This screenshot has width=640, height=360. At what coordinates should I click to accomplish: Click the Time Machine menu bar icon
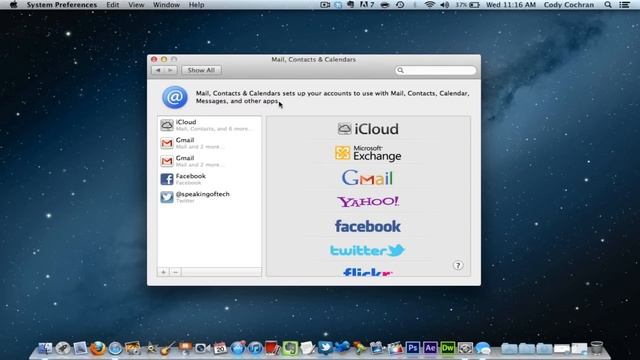pyautogui.click(x=400, y=5)
